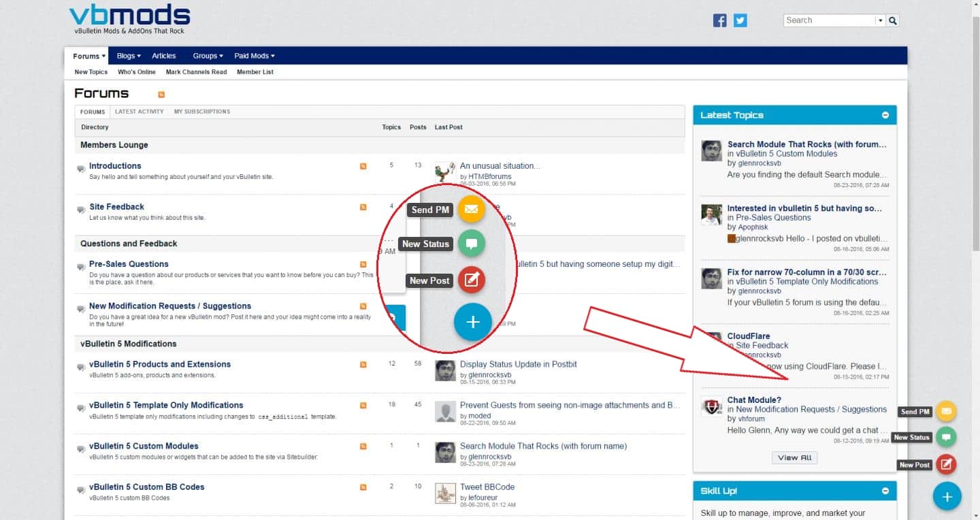
Task: Select the New Topics submenu item
Action: point(91,72)
